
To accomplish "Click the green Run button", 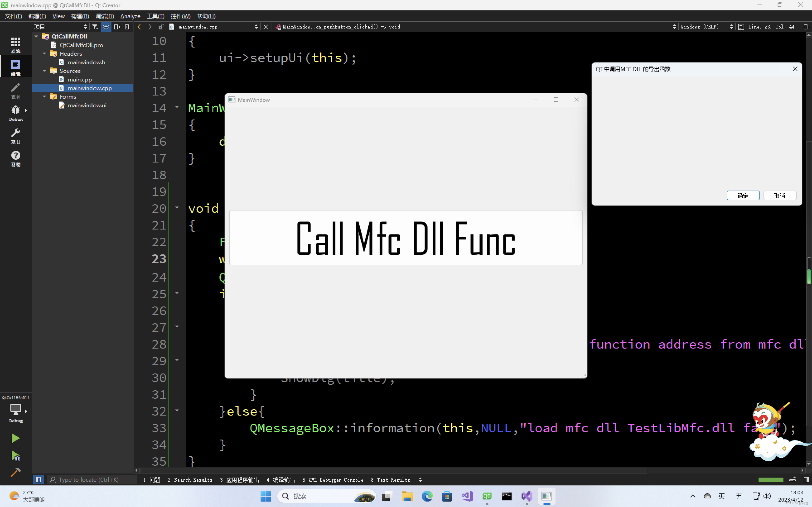I will click(15, 438).
